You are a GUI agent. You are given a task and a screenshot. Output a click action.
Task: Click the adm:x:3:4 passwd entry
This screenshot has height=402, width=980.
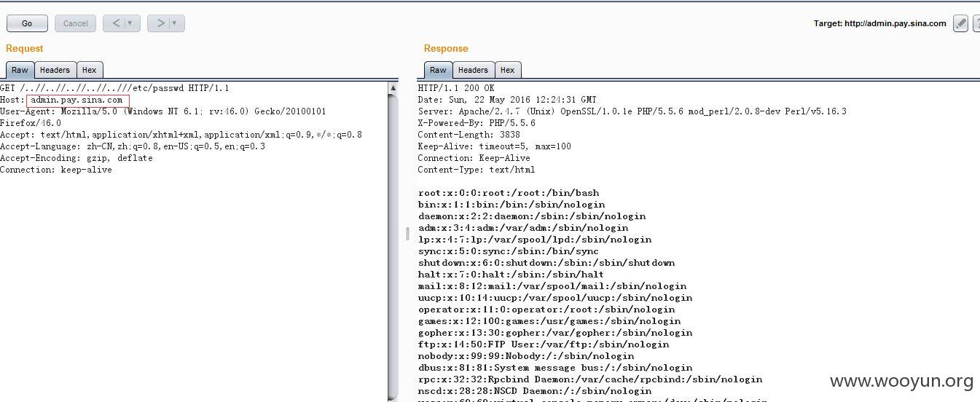pyautogui.click(x=523, y=228)
